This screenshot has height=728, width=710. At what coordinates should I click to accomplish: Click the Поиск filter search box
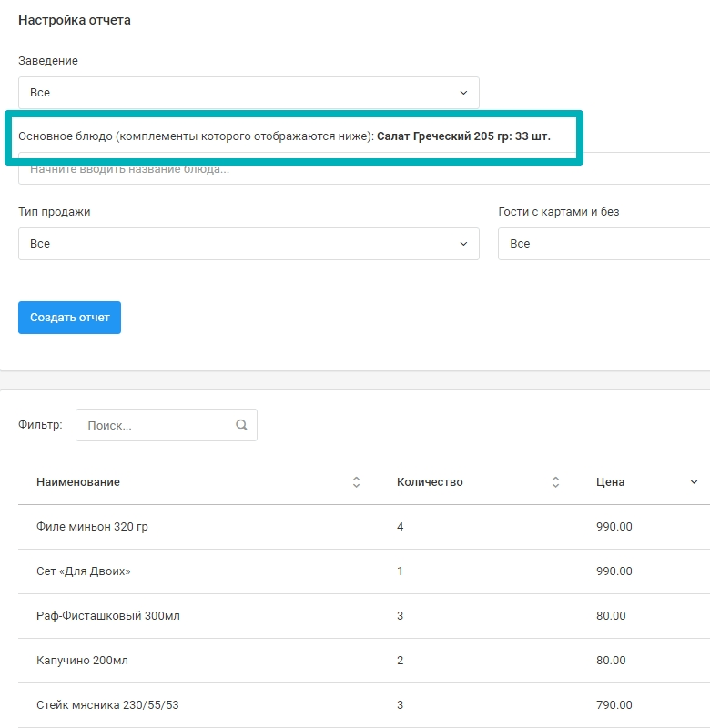155,425
